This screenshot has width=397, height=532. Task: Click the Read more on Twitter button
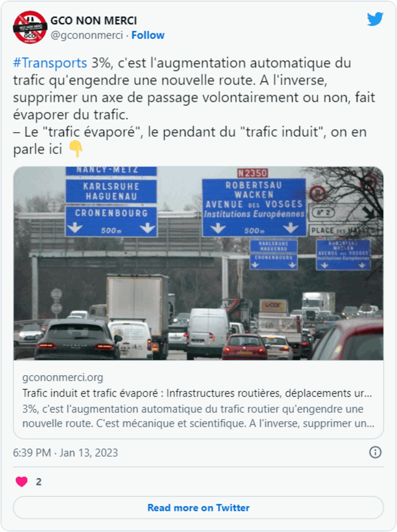pos(198,508)
